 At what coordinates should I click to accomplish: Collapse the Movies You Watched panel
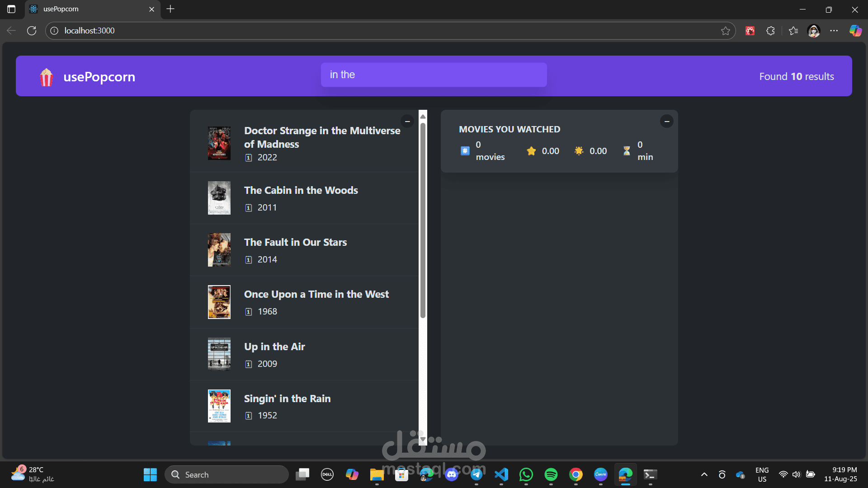tap(666, 121)
